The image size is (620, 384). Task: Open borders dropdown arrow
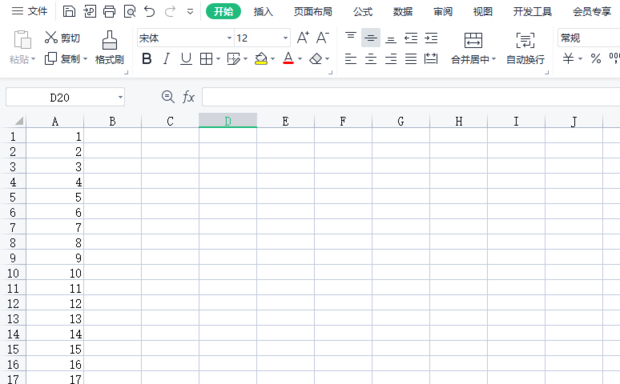218,59
